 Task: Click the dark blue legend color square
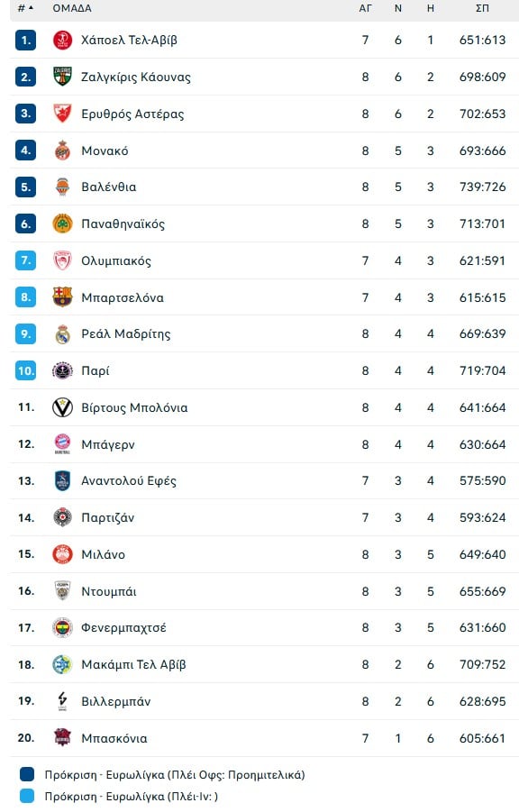[24, 774]
